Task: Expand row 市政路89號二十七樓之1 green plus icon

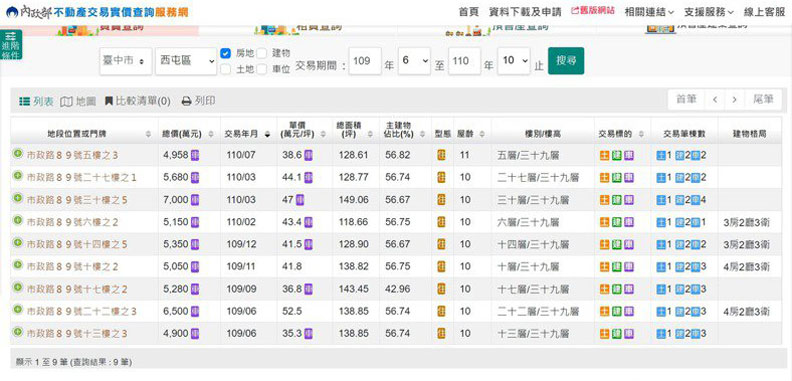Action: tap(18, 176)
